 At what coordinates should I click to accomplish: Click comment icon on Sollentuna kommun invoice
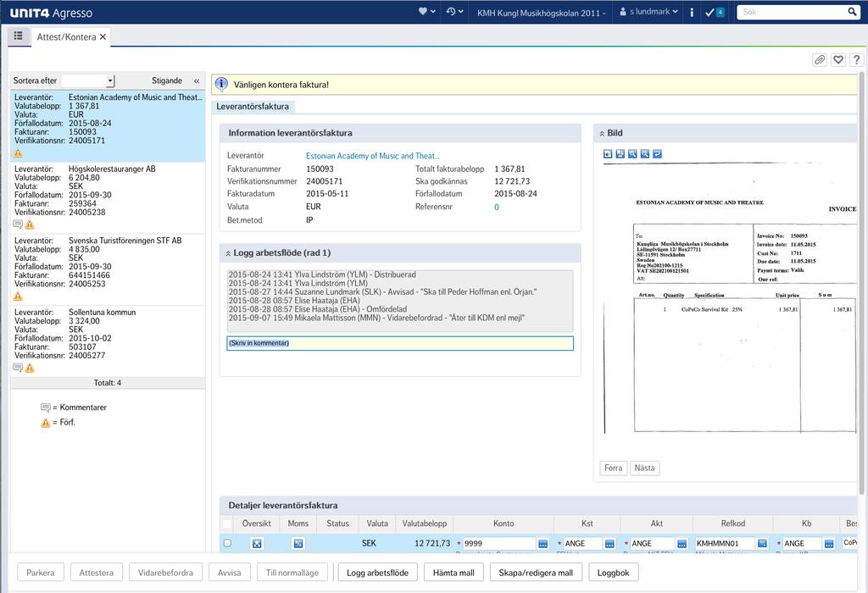tap(18, 368)
